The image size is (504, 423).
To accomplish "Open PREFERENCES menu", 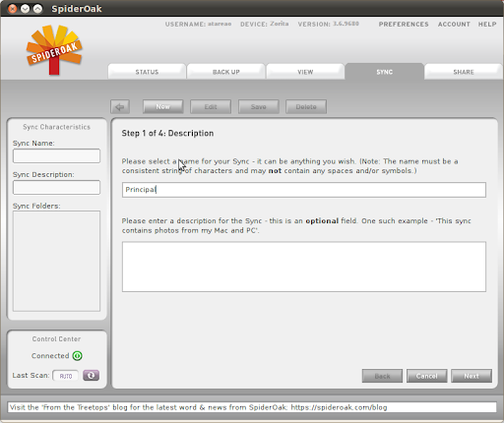I will (x=404, y=25).
